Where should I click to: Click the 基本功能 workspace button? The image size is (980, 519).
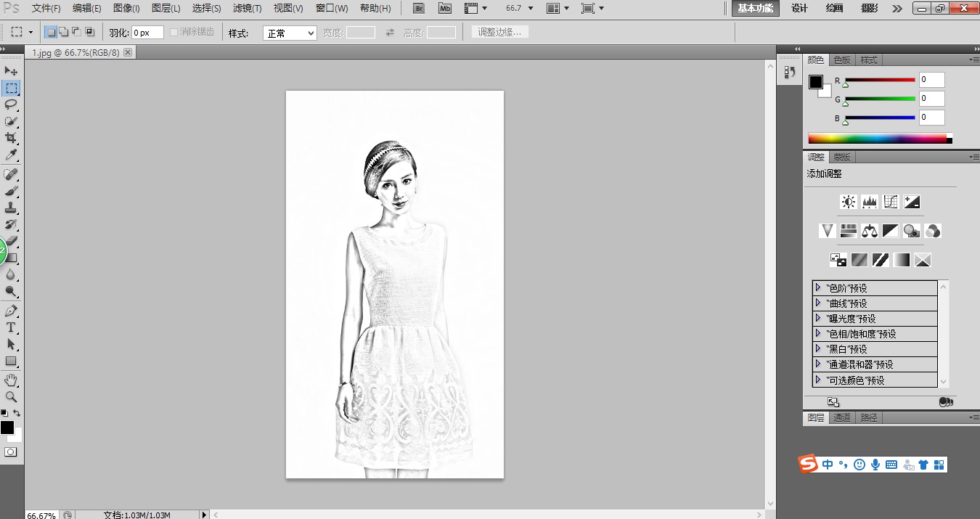click(x=756, y=8)
